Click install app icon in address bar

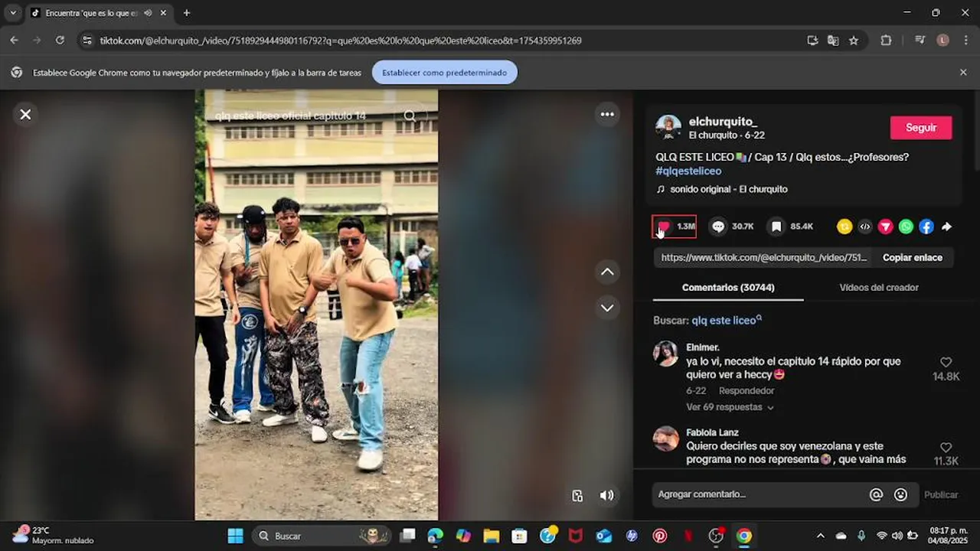click(x=813, y=41)
